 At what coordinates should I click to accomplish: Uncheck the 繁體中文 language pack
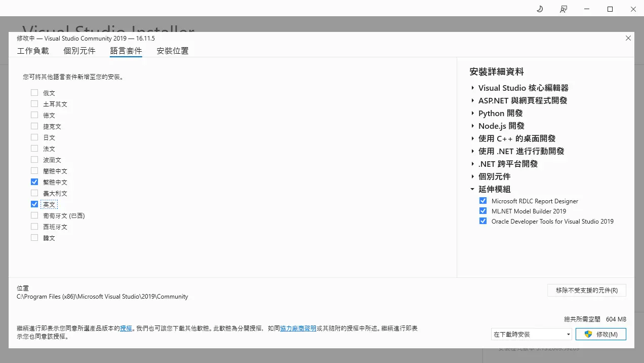34,182
